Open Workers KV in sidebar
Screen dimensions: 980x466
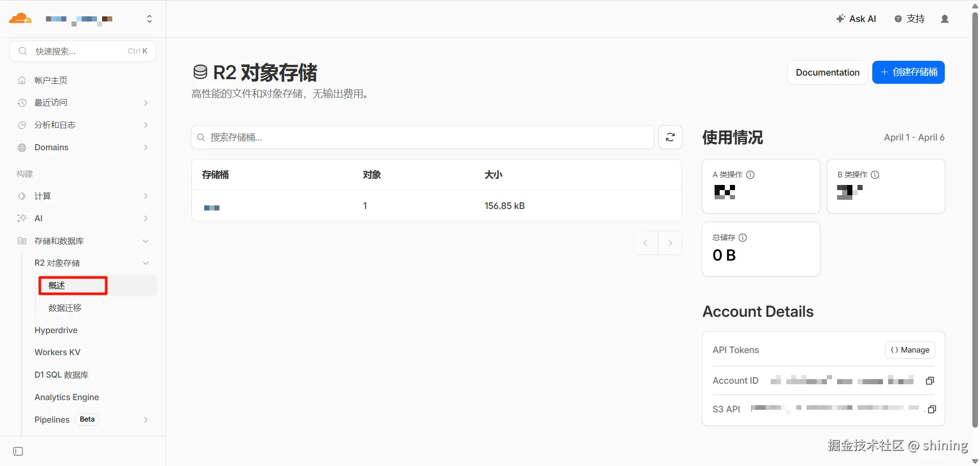coord(57,352)
